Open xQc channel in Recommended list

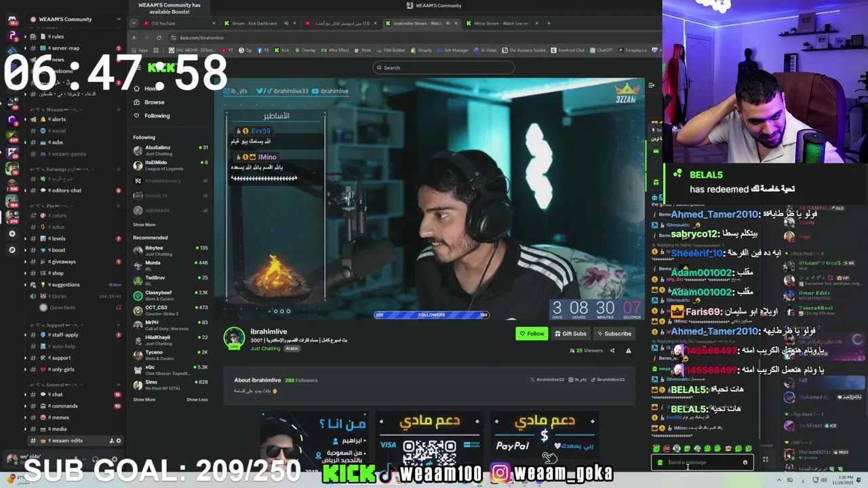coord(170,370)
